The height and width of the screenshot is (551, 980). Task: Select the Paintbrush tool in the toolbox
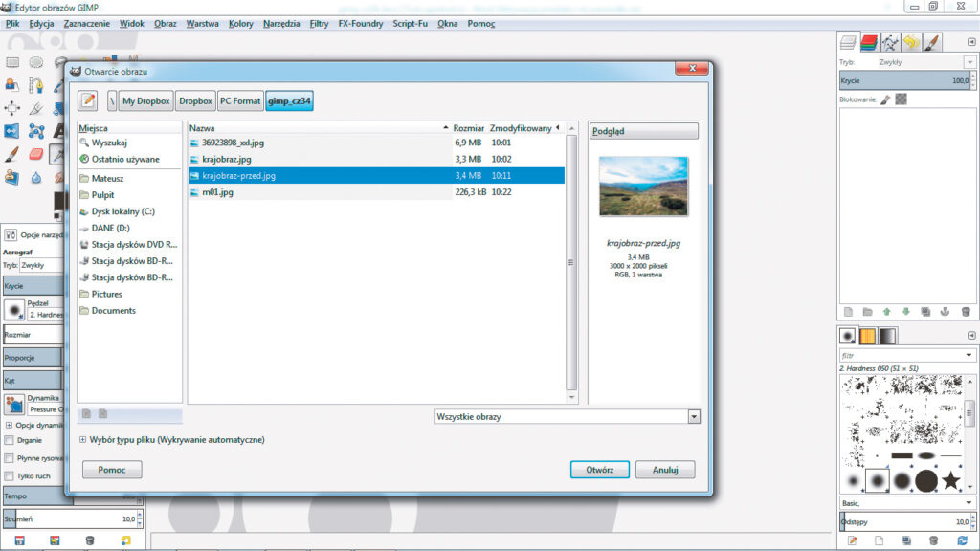[12, 153]
